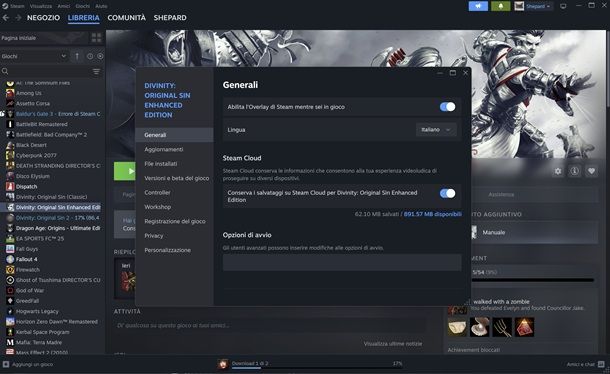Screen dimensions: 610x374
Task: Go to the NEGOZIO tab
Action: pos(44,18)
